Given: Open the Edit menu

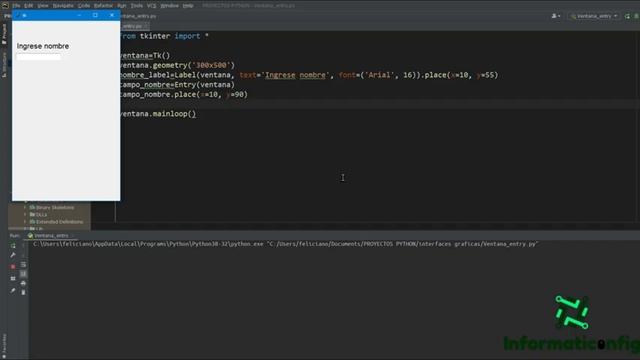Looking at the screenshot, I should point(29,6).
